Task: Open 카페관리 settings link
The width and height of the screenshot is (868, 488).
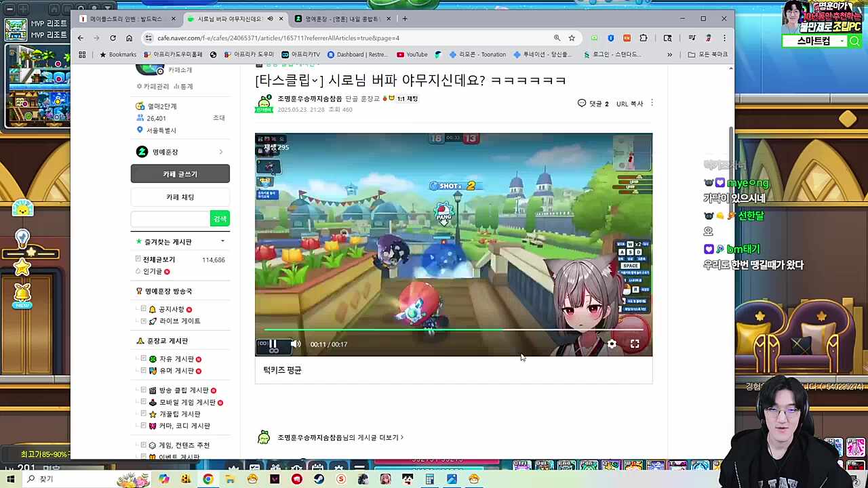Action: coord(153,87)
